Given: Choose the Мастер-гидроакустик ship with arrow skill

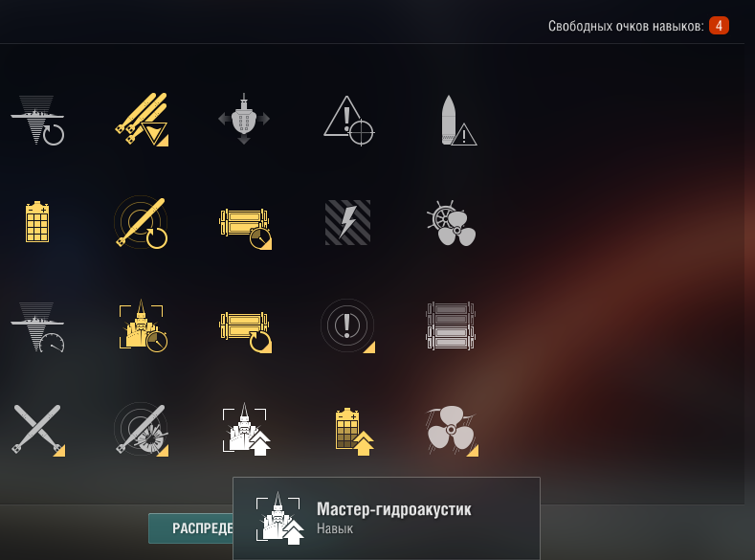Looking at the screenshot, I should click(246, 429).
